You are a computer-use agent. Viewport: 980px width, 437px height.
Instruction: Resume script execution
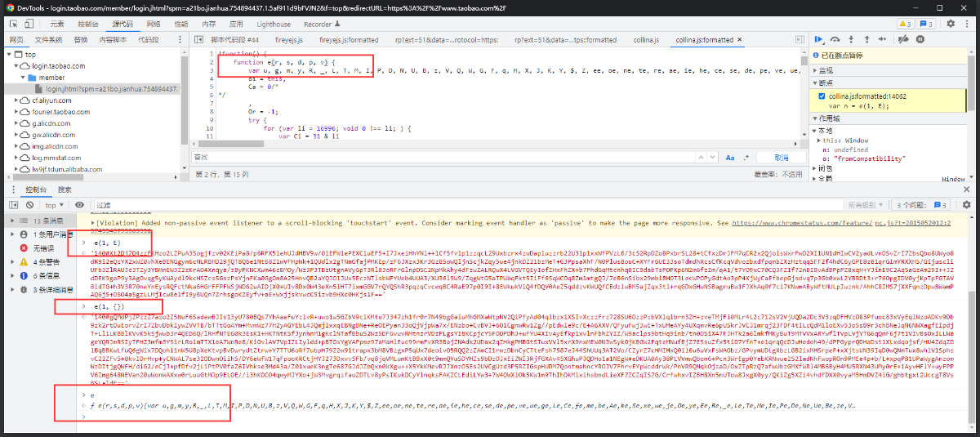(819, 39)
